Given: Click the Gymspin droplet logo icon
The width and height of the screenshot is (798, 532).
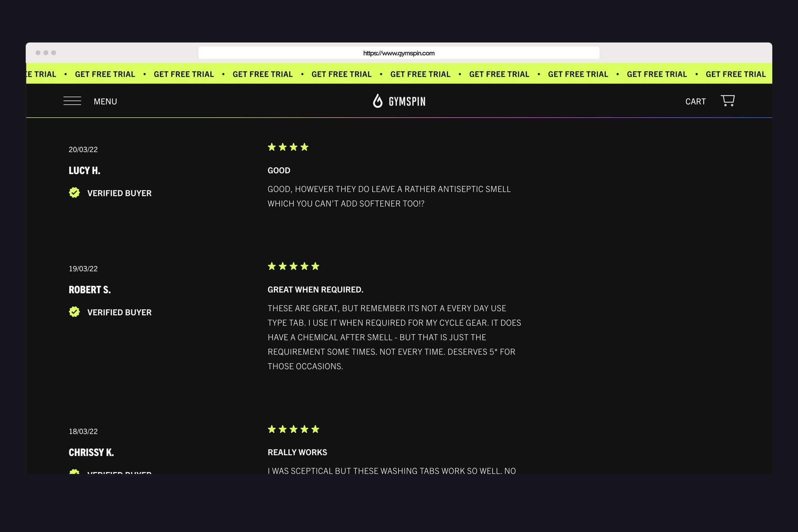Looking at the screenshot, I should tap(378, 101).
